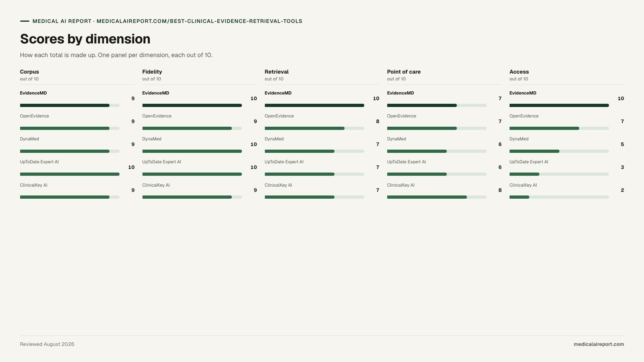
Task: Click "EvidenceMD" label in the Corpus panel
Action: click(x=33, y=93)
